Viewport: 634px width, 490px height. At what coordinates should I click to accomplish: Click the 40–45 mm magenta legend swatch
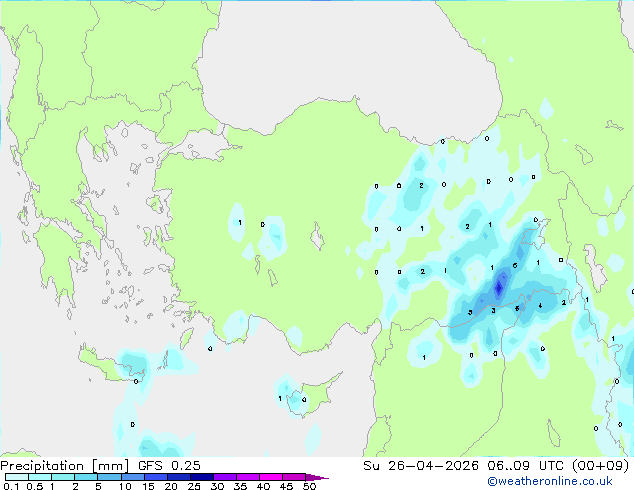pyautogui.click(x=271, y=477)
